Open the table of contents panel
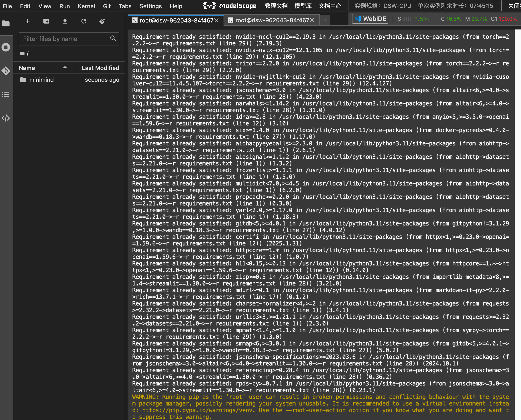 tap(6, 94)
